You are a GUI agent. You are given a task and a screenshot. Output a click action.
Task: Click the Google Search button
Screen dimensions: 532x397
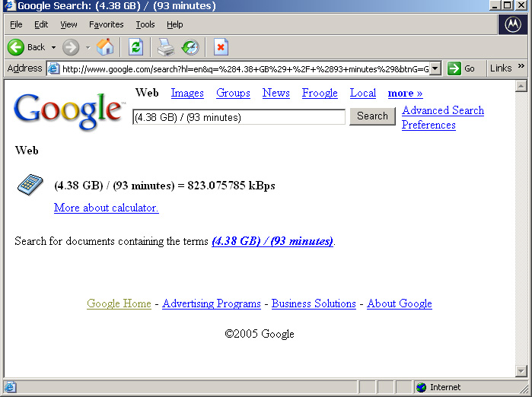[x=372, y=116]
